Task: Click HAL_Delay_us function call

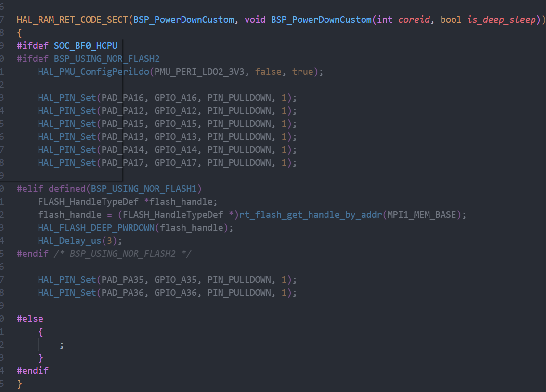Action: (x=70, y=241)
